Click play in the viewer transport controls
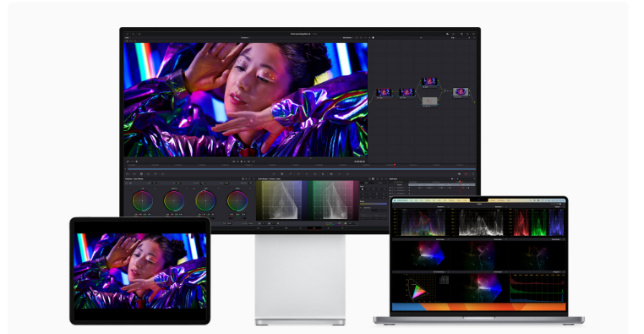The height and width of the screenshot is (334, 644). coord(245,162)
